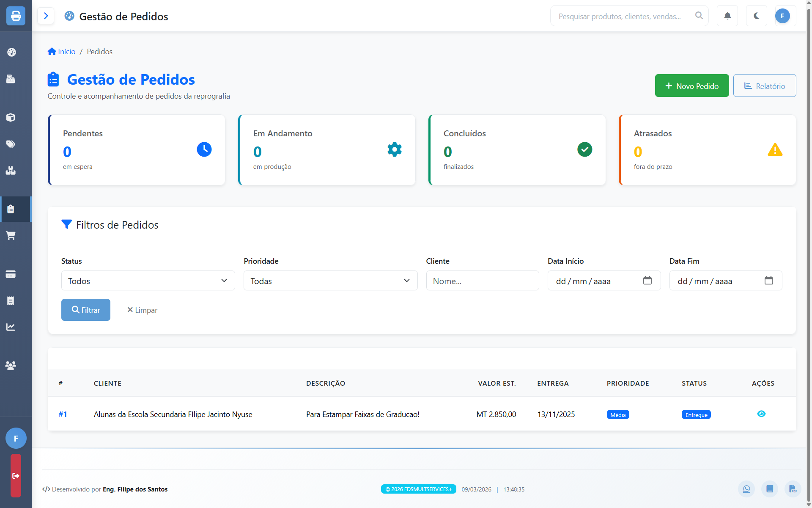The image size is (812, 508).
Task: Click the WhatsApp icon in the footer
Action: [x=746, y=489]
